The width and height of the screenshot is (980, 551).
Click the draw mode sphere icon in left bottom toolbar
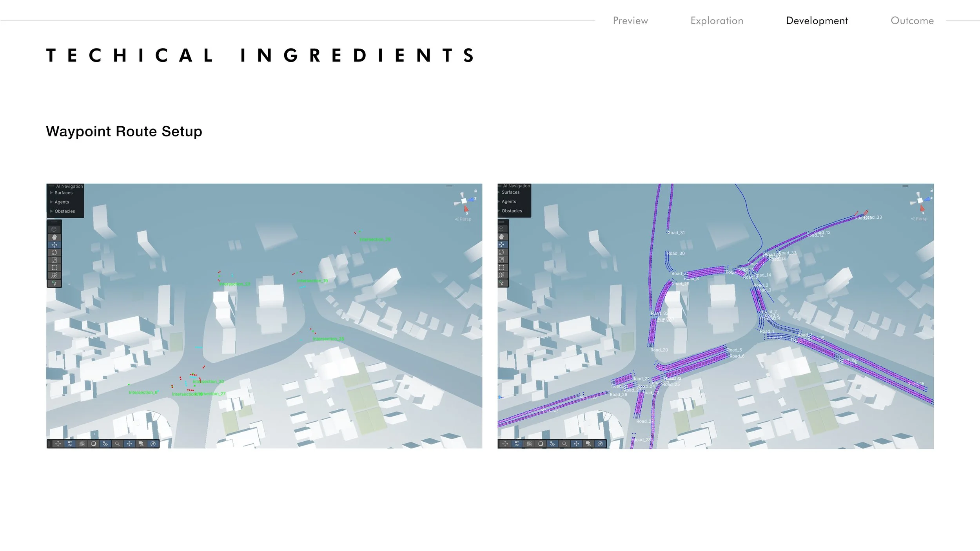tap(94, 444)
